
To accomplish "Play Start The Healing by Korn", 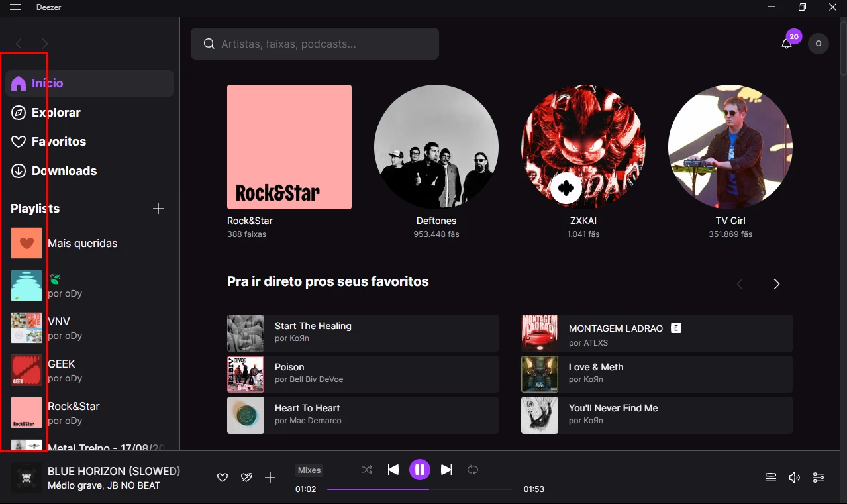I will click(363, 333).
